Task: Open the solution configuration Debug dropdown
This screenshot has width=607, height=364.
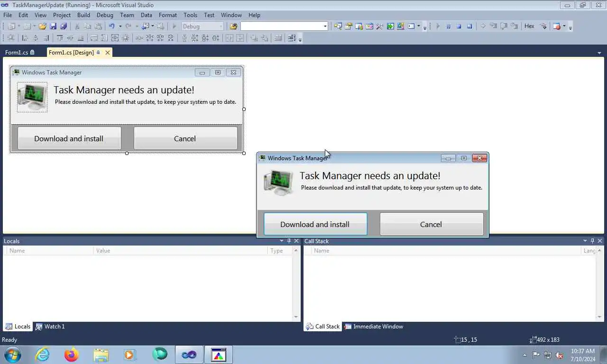Action: [202, 27]
